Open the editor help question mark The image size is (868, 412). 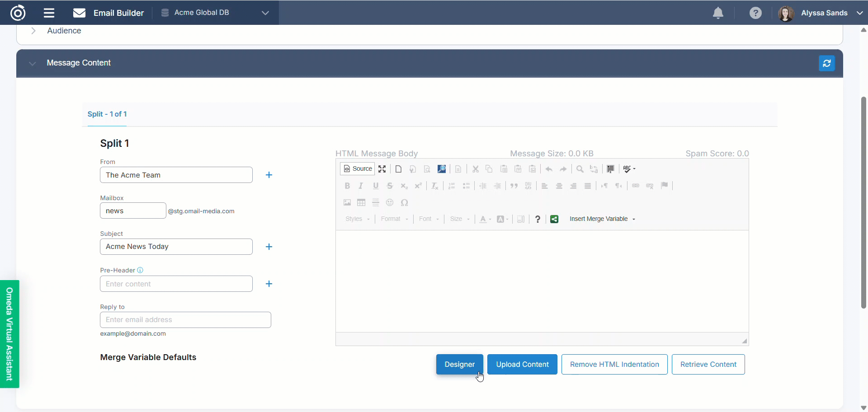point(538,219)
